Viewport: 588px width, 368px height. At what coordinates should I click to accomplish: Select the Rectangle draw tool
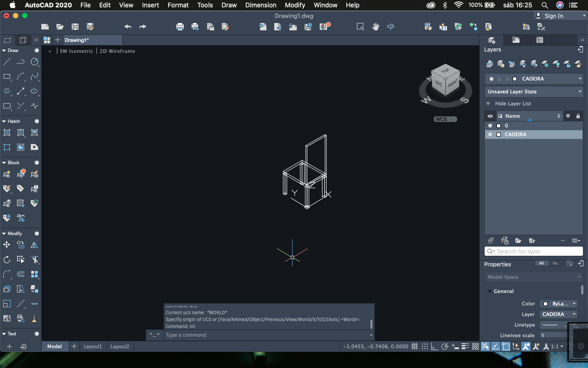coord(7,77)
